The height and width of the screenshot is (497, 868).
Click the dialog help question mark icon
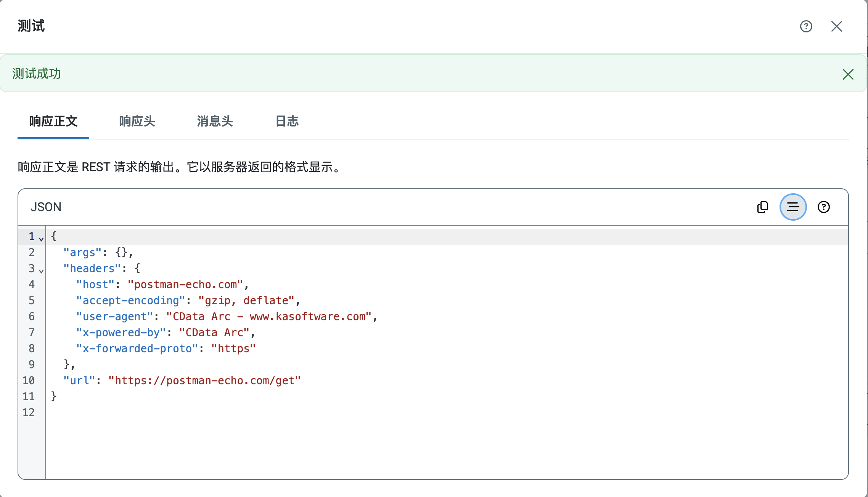pyautogui.click(x=806, y=26)
